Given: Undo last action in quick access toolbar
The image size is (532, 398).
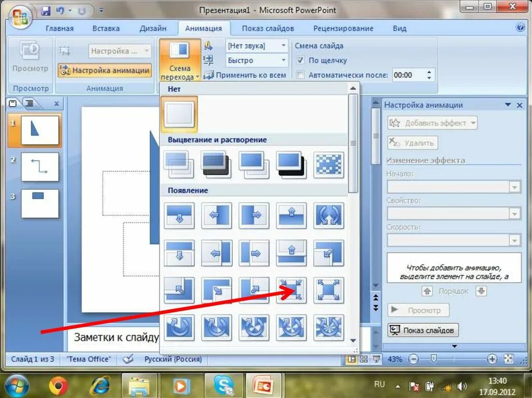Looking at the screenshot, I should 60,10.
